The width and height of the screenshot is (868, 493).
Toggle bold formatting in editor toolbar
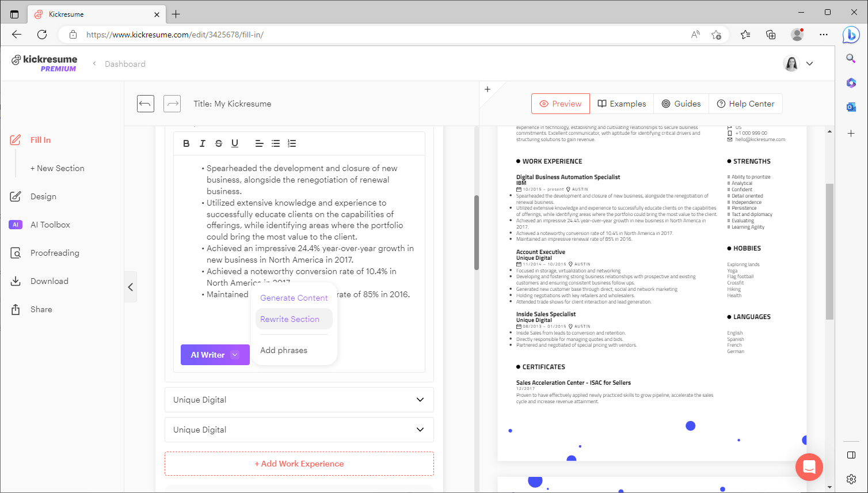(186, 143)
